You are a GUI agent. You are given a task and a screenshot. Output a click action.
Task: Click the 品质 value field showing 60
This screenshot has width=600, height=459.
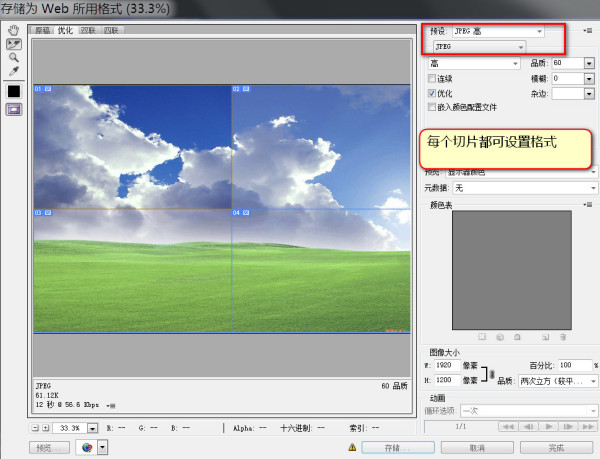click(567, 63)
